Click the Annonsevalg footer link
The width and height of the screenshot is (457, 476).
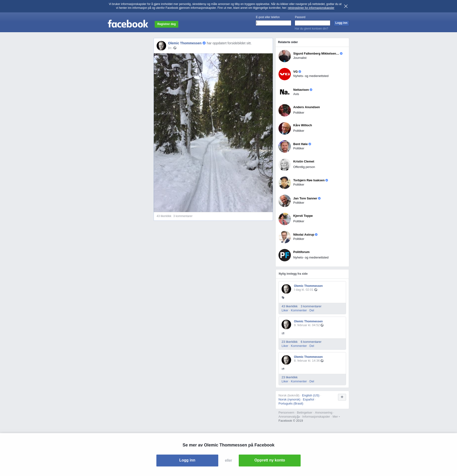point(287,417)
